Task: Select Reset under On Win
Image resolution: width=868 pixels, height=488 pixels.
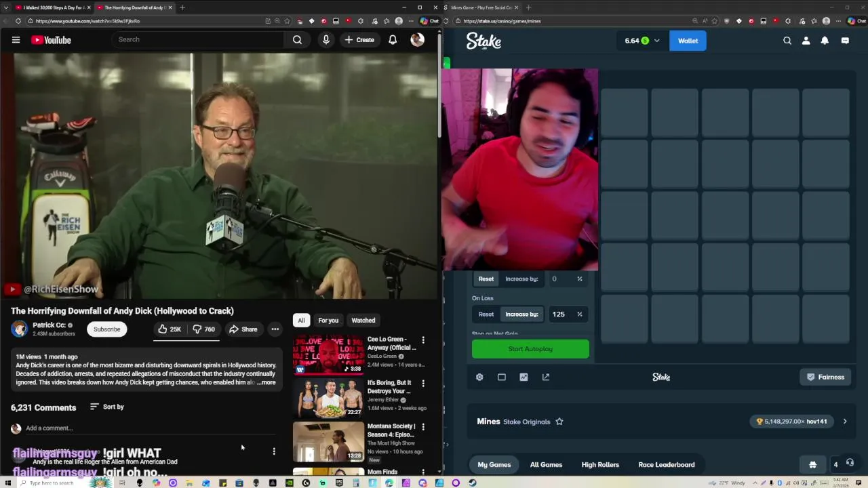Action: 486,279
